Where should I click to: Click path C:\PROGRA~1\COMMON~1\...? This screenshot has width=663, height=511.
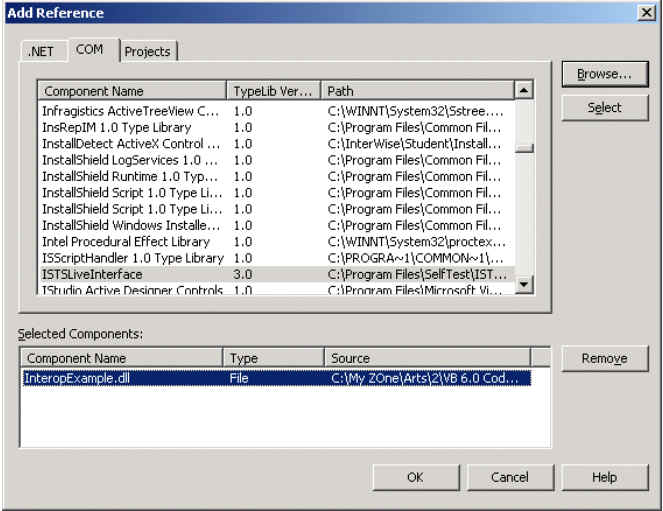tap(416, 258)
